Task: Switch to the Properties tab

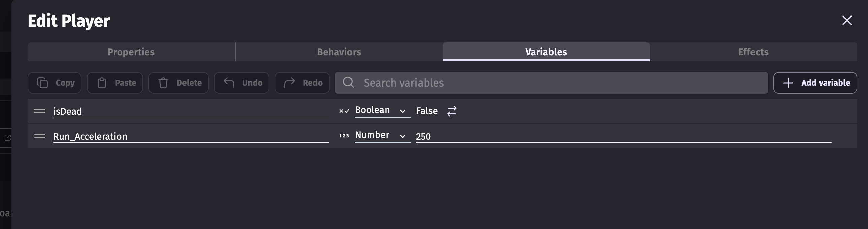Action: click(x=131, y=52)
